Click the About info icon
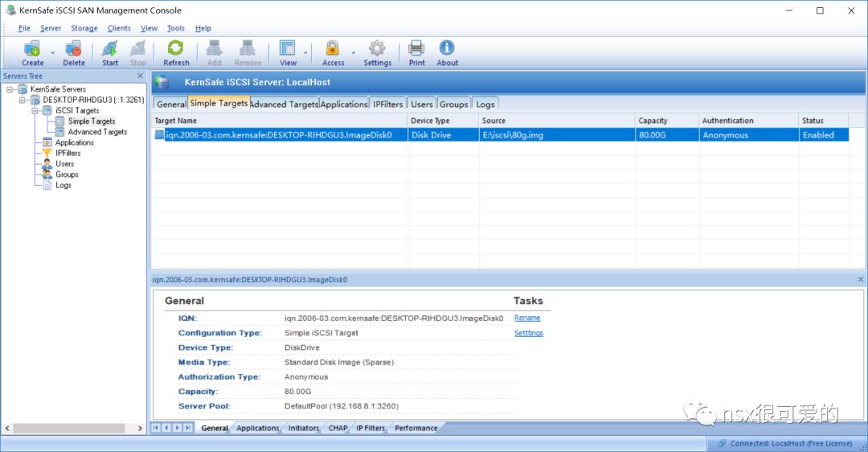868x452 pixels. tap(447, 48)
